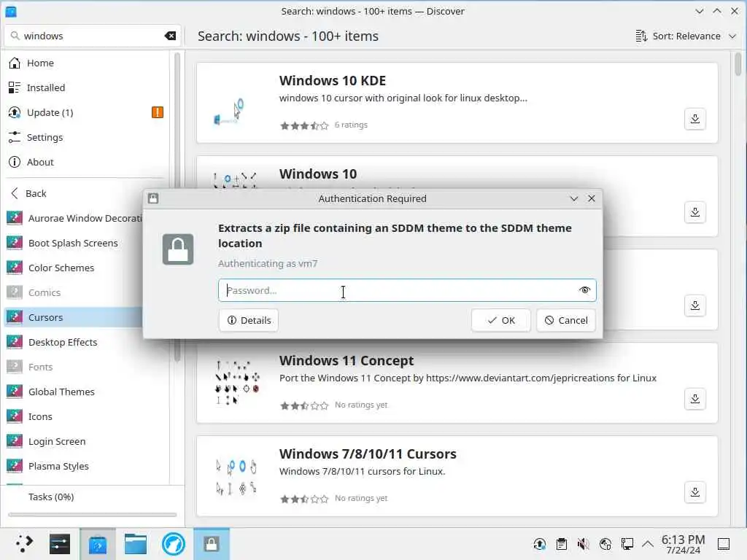The height and width of the screenshot is (560, 747).
Task: Toggle password visibility eye icon
Action: pos(584,290)
